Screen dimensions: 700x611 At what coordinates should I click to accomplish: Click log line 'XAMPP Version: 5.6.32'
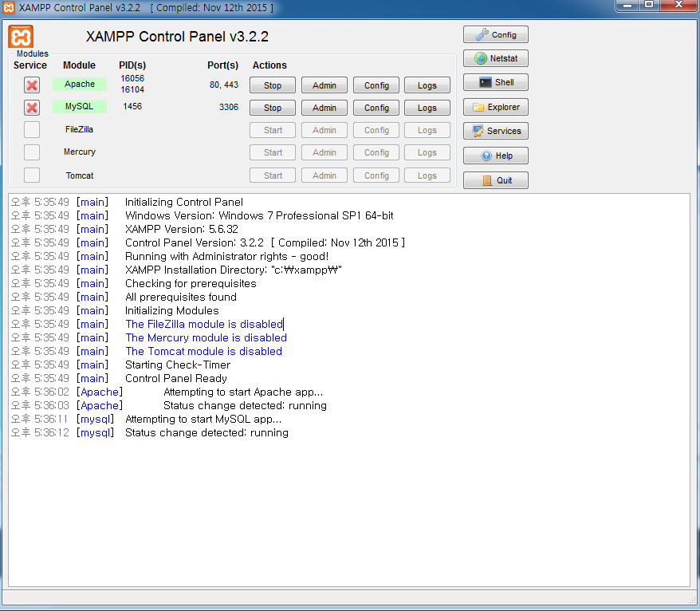point(181,229)
